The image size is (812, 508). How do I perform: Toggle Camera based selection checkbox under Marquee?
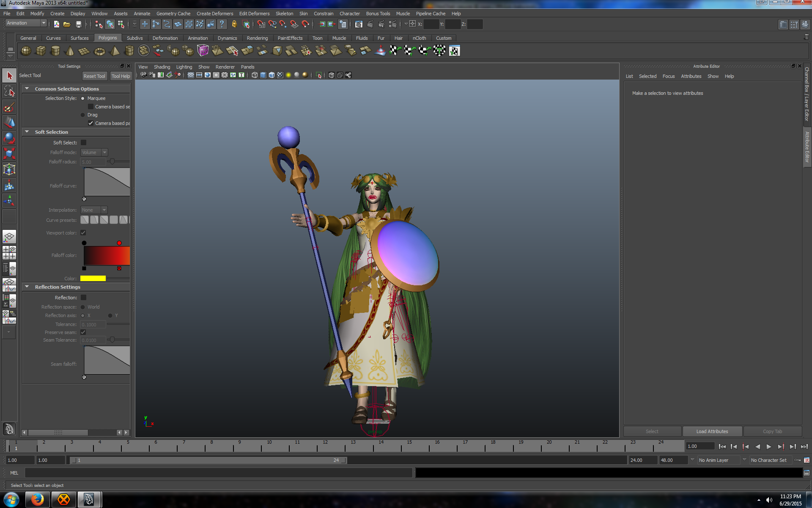point(91,107)
